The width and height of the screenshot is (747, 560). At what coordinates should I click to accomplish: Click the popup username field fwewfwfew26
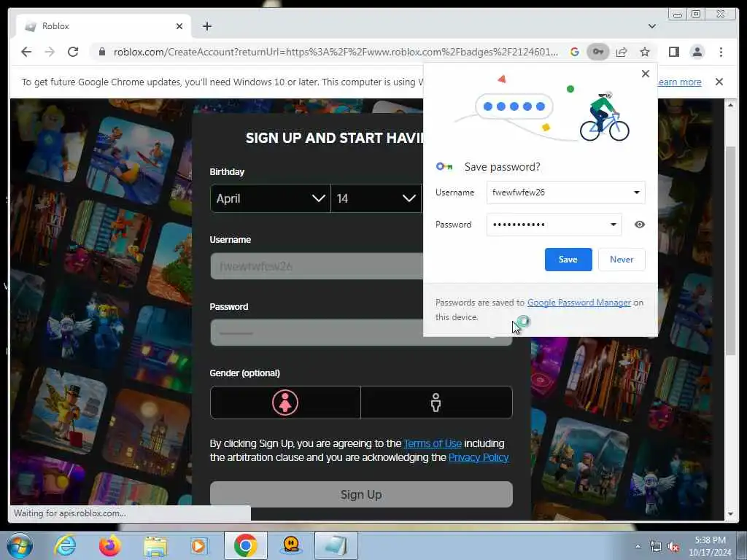click(566, 192)
